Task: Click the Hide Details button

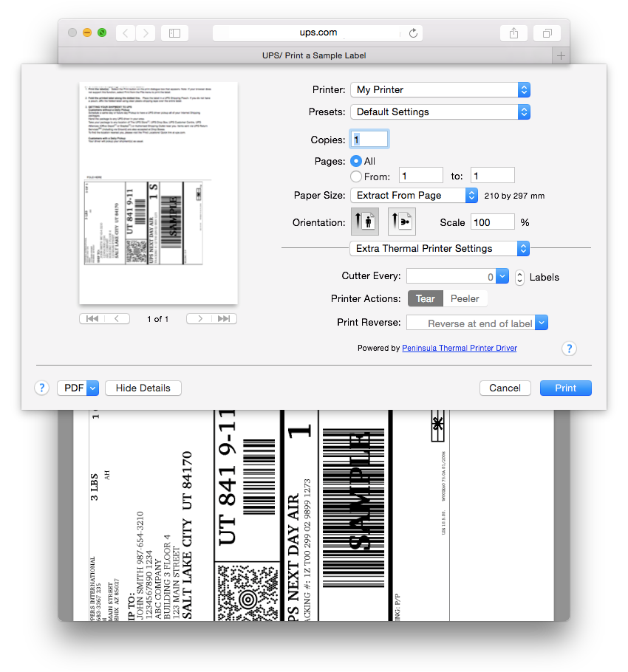Action: click(x=143, y=388)
